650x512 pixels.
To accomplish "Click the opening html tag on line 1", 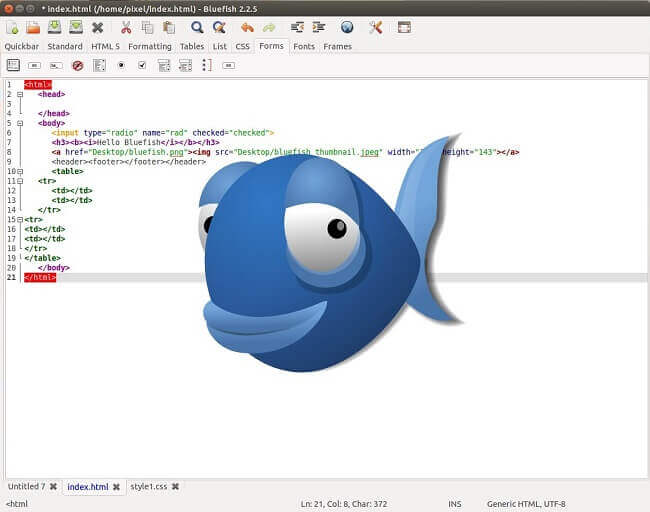I will [38, 85].
